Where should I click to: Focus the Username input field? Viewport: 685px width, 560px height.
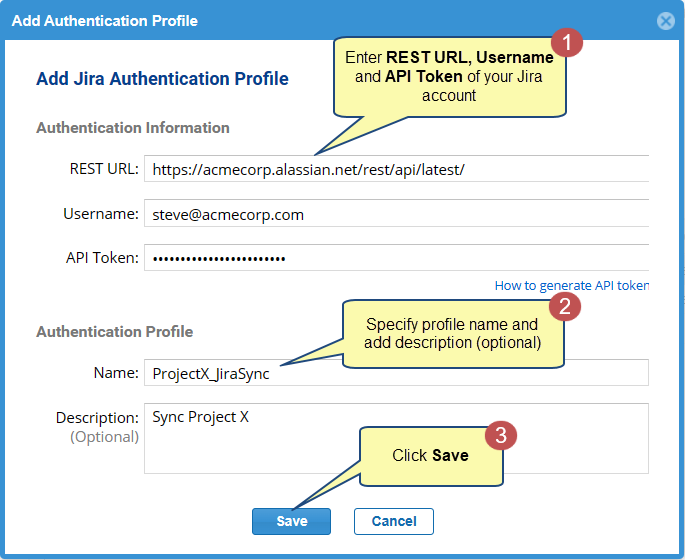396,213
